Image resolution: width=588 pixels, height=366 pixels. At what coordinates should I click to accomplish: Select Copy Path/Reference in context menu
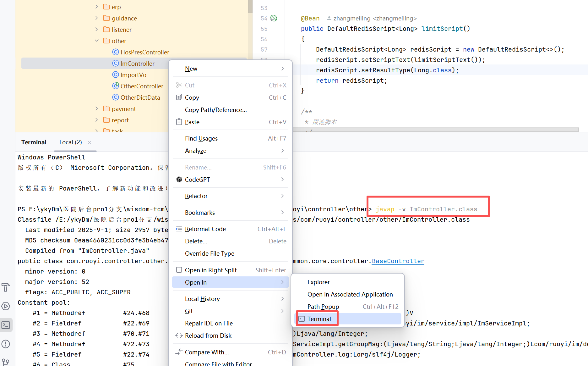point(215,110)
